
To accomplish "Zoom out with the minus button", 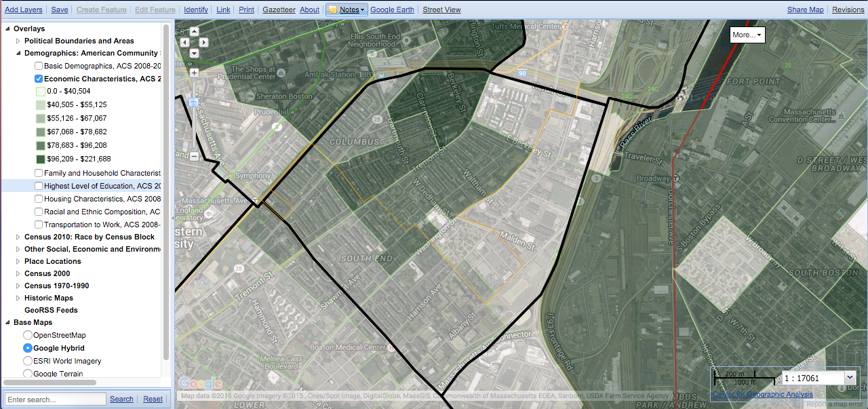I will [x=194, y=157].
